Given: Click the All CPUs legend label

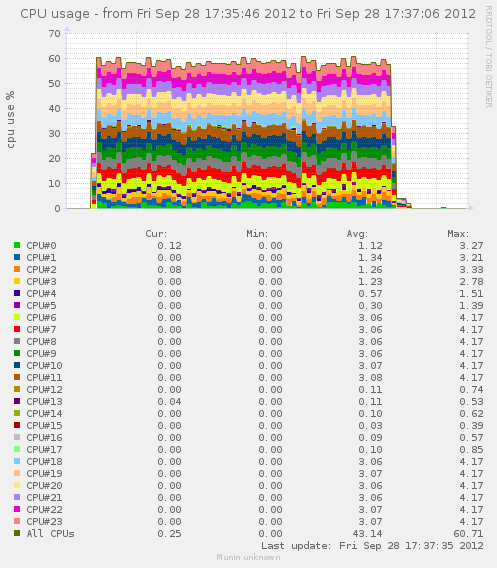Looking at the screenshot, I should coord(50,533).
